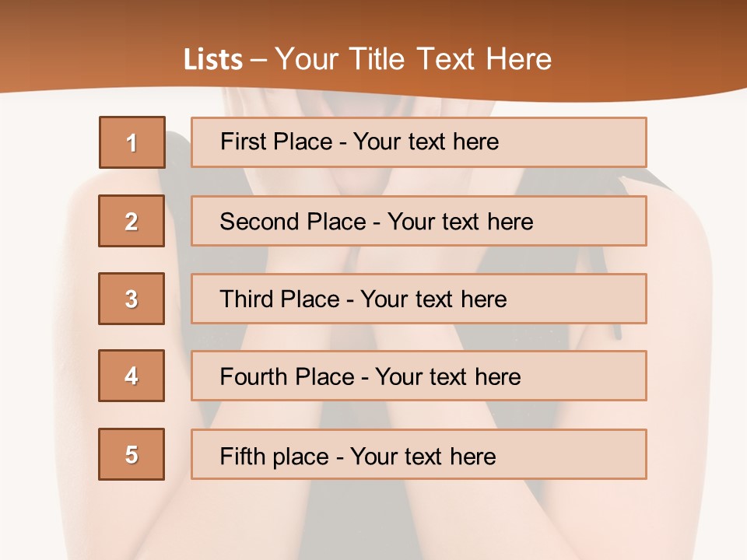The image size is (747, 560).
Task: Click the Second Place text bar
Action: (419, 221)
